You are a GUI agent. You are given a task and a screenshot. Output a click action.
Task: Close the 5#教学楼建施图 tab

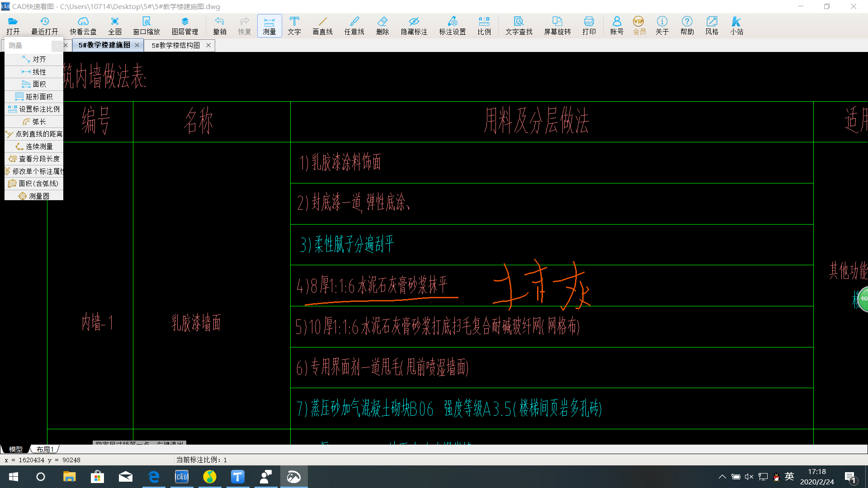tap(137, 45)
